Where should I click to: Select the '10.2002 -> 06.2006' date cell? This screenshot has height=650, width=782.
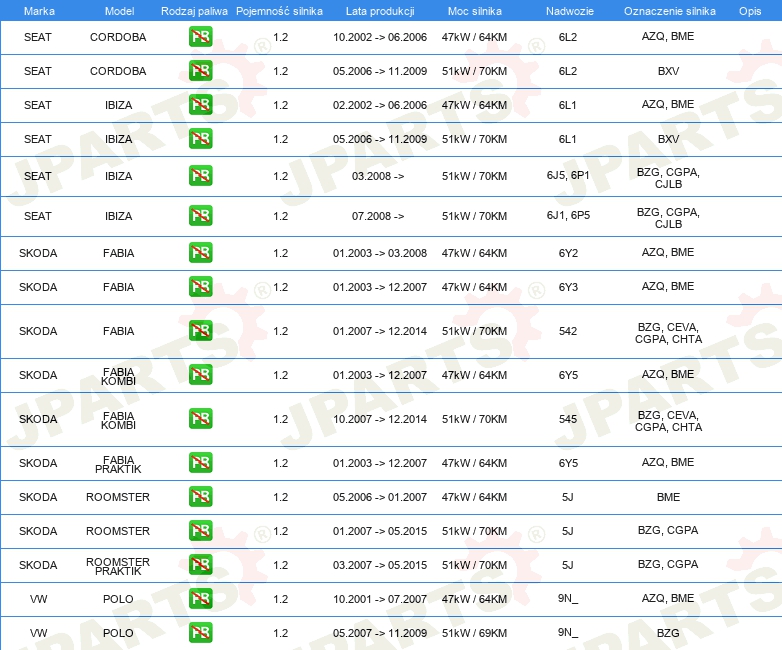[380, 37]
